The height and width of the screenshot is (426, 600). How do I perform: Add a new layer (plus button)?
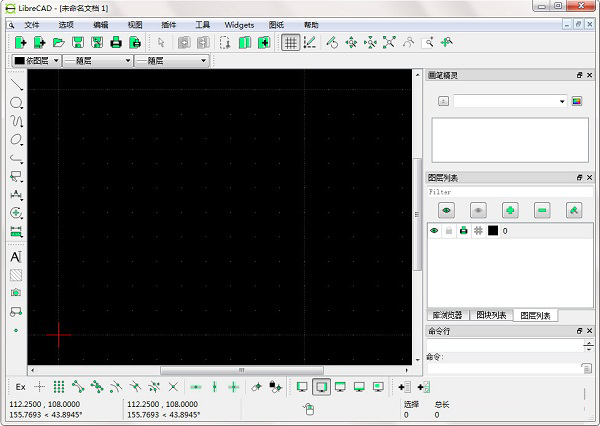pos(510,210)
